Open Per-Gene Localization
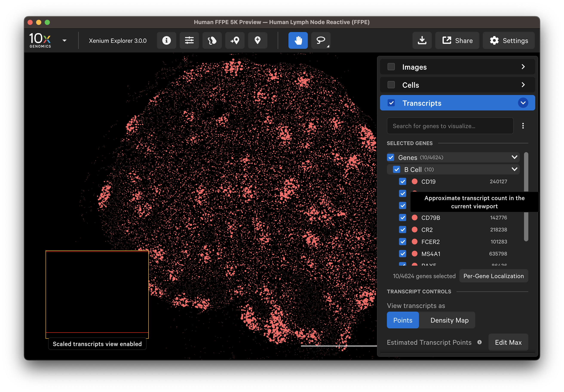 coord(493,276)
